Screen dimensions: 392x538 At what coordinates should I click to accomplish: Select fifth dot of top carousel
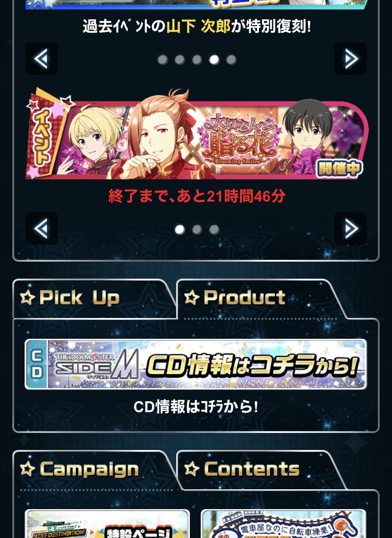(x=231, y=60)
